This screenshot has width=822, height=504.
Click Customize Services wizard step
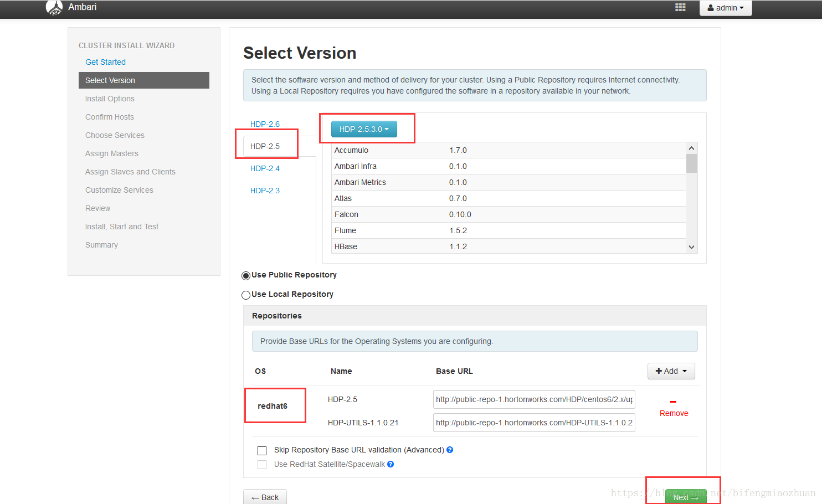119,190
